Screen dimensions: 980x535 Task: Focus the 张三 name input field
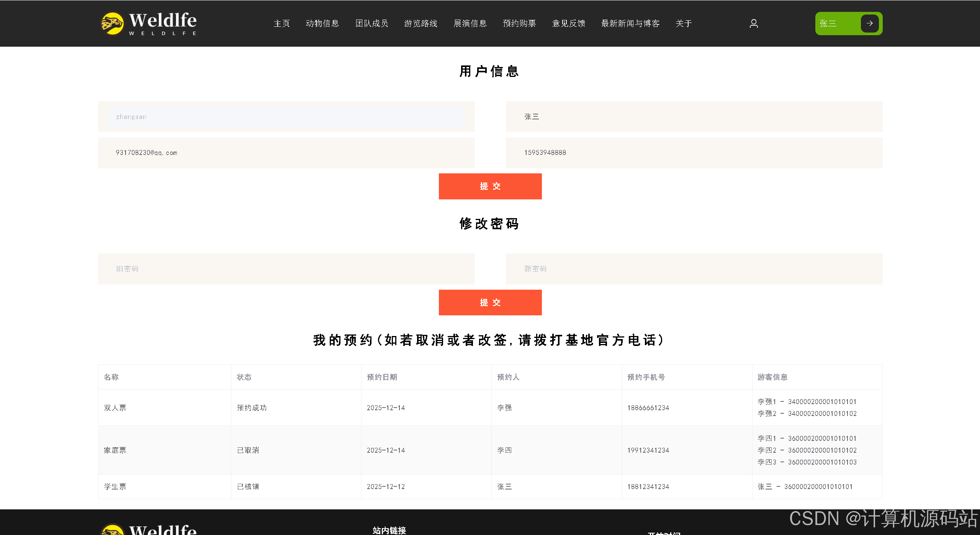[694, 117]
